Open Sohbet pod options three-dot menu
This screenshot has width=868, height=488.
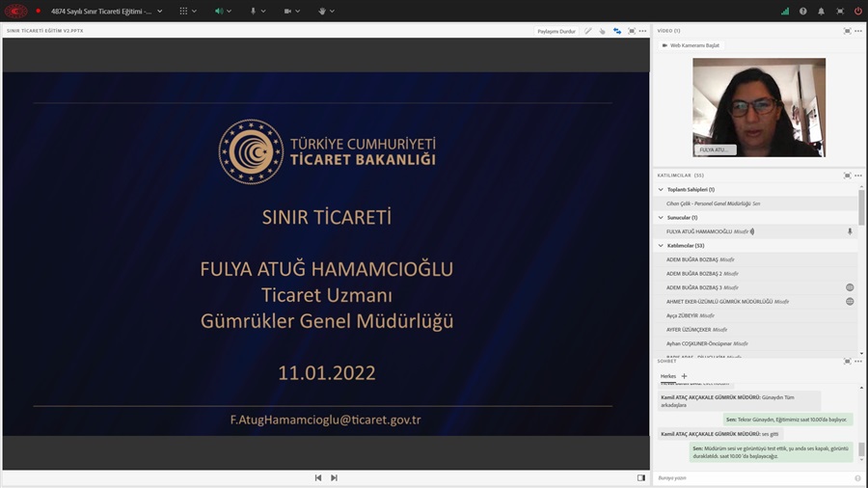pyautogui.click(x=858, y=362)
